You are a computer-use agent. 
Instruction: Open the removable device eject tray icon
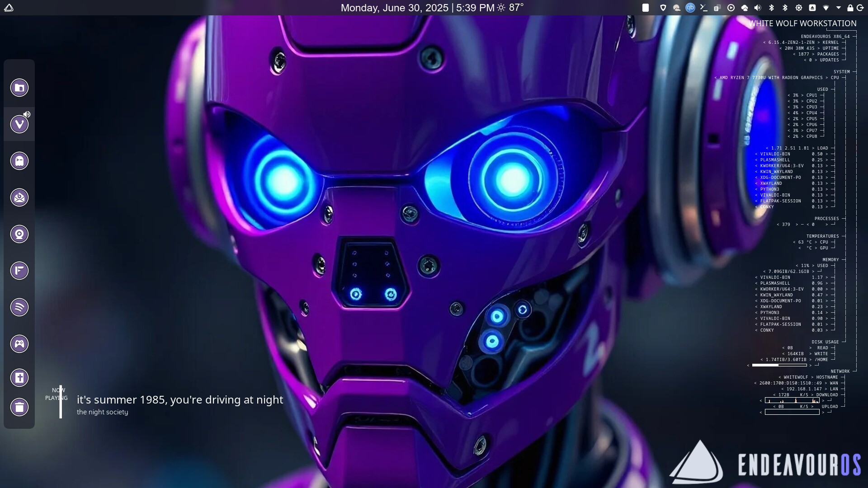click(812, 8)
